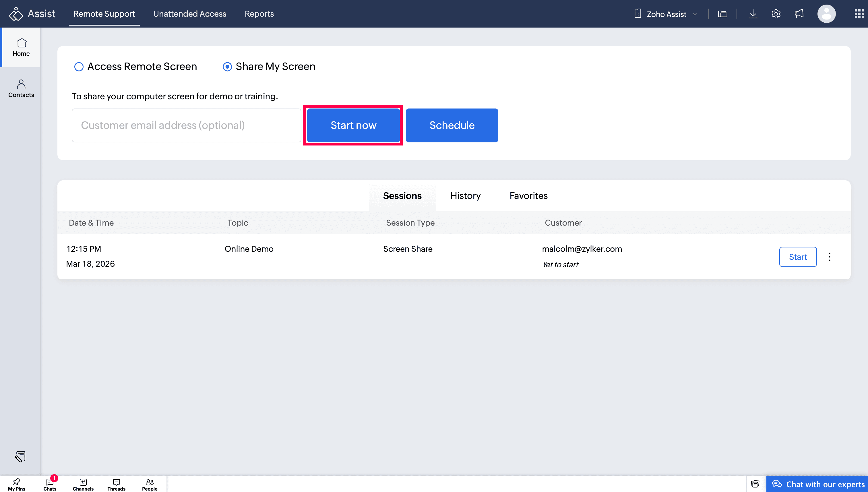
Task: Open the Contacts sidebar section
Action: (x=21, y=88)
